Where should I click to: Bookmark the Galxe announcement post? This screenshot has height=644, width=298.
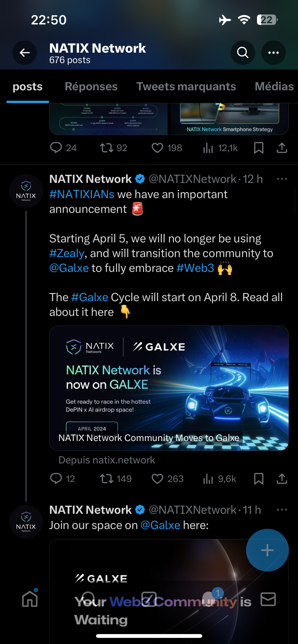[x=259, y=479]
